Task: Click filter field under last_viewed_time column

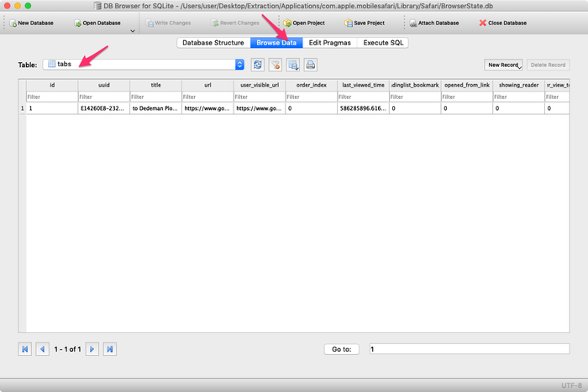Action: tap(363, 97)
